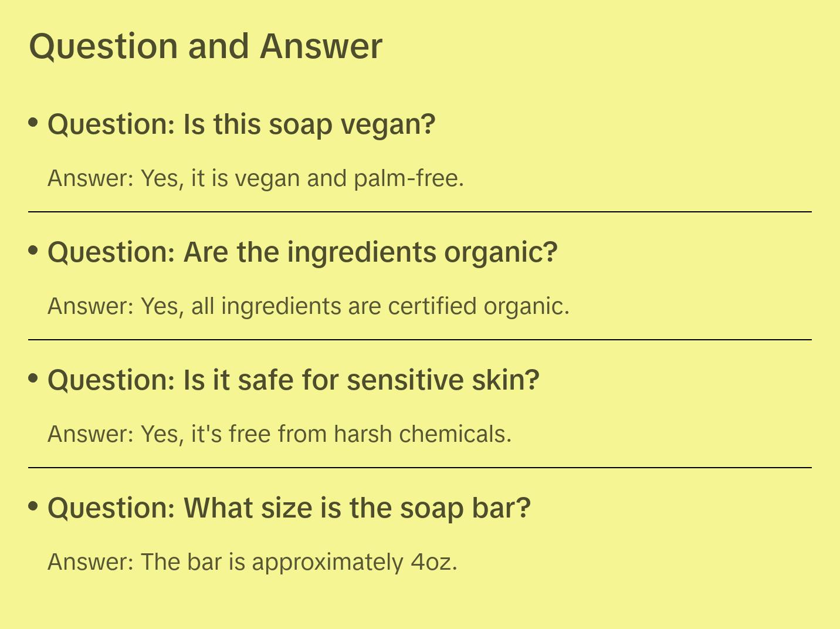Expand the "Are the ingredients organic?" question
840x629 pixels.
[302, 252]
